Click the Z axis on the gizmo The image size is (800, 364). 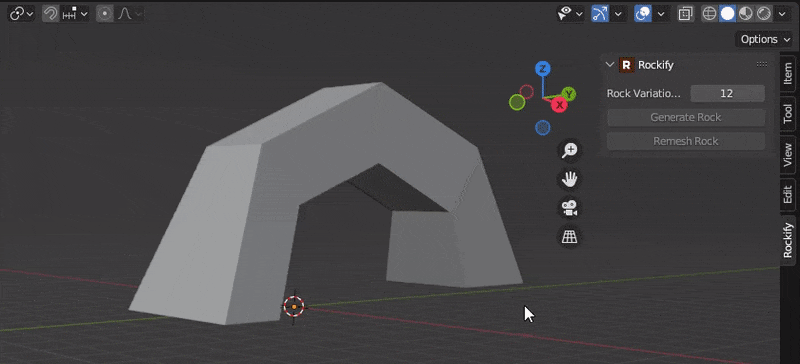coord(543,69)
